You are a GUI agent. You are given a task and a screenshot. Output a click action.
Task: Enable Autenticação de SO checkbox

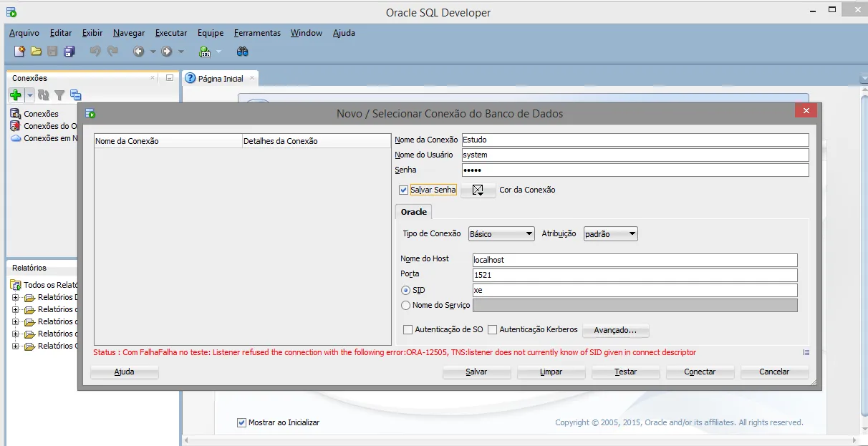(x=408, y=330)
